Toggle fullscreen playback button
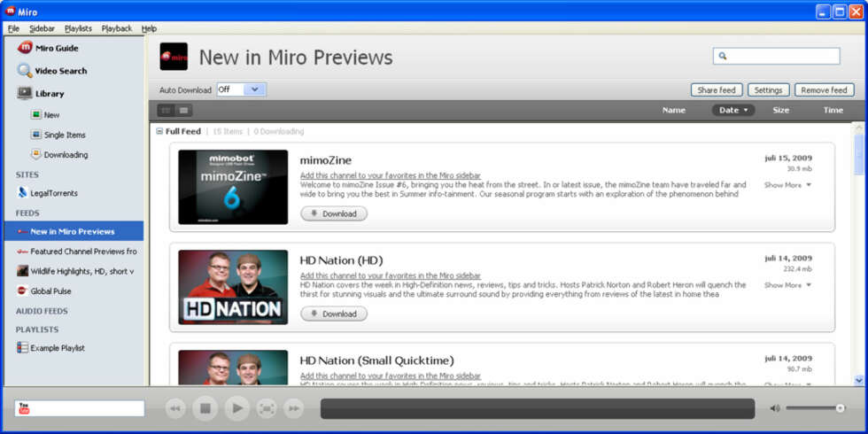The width and height of the screenshot is (868, 434). (267, 408)
